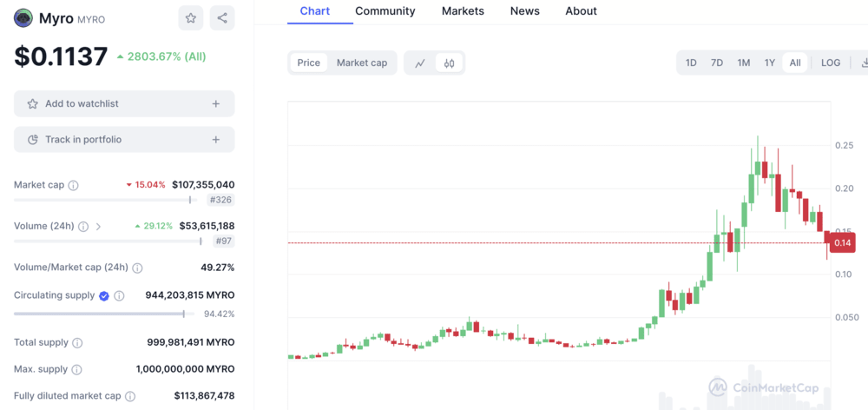Select the 7D time range

(717, 63)
